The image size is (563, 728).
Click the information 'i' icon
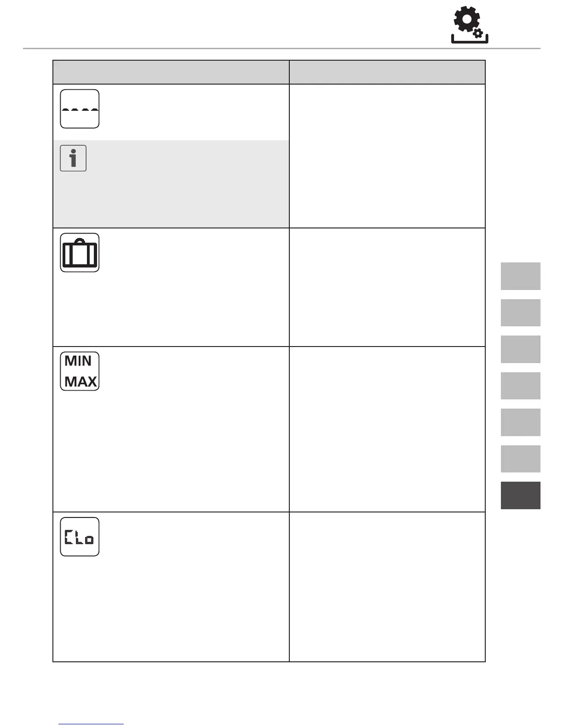73,158
